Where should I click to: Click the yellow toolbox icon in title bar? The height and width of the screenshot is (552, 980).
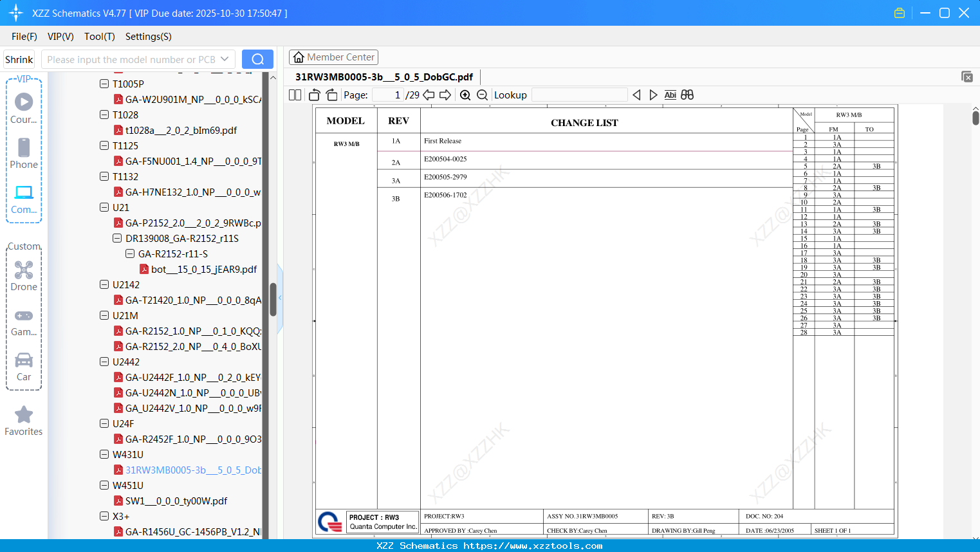900,13
